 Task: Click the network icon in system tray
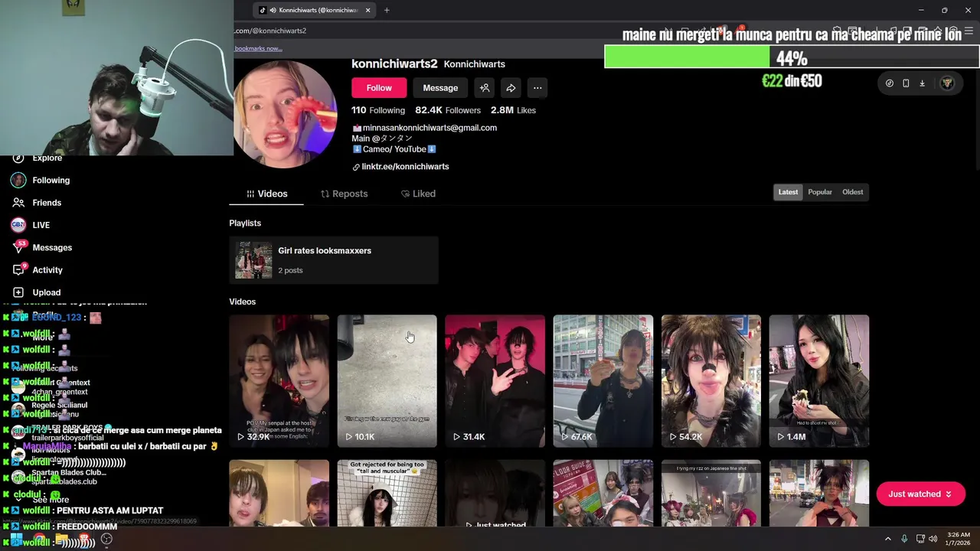[x=920, y=539]
